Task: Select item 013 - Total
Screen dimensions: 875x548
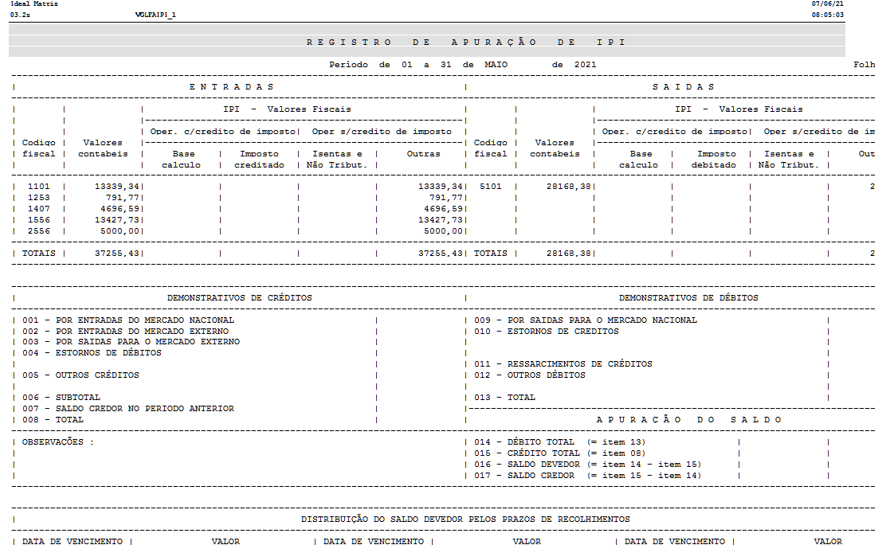Action: 504,397
